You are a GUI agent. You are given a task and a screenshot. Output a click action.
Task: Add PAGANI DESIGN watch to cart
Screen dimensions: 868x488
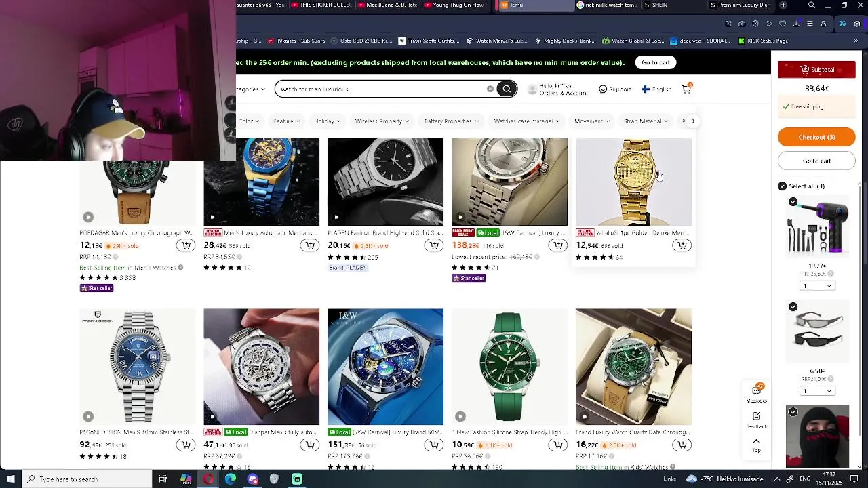[185, 445]
